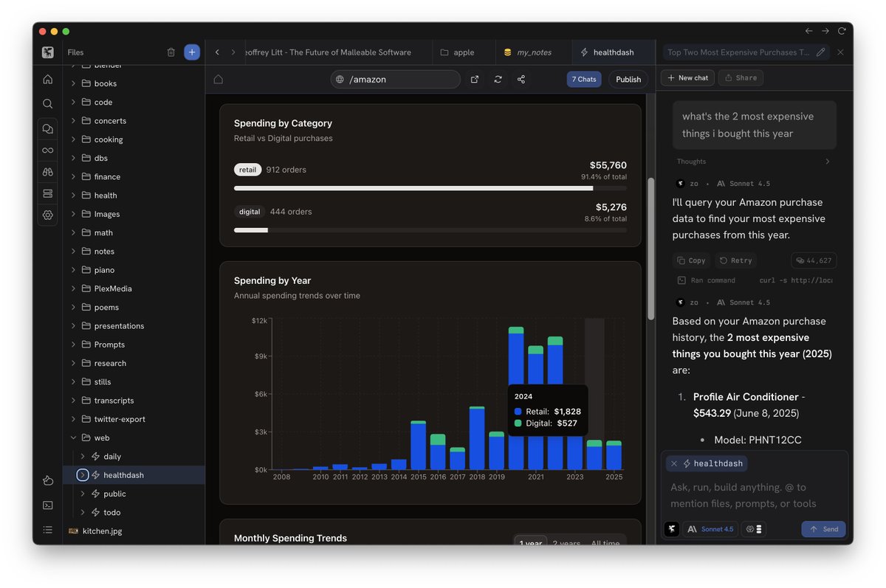The height and width of the screenshot is (588, 886).
Task: Switch to the apple tab
Action: tap(464, 52)
